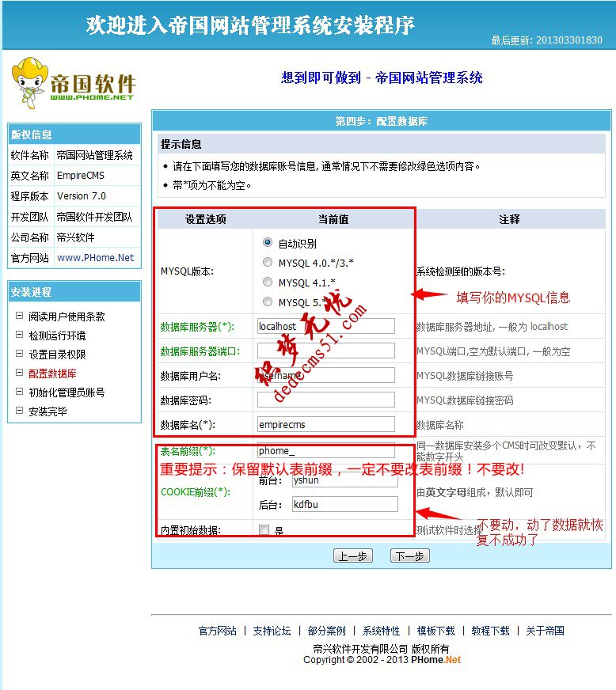Click the 初始化管理员账号 step text
The width and height of the screenshot is (616, 690).
67,392
